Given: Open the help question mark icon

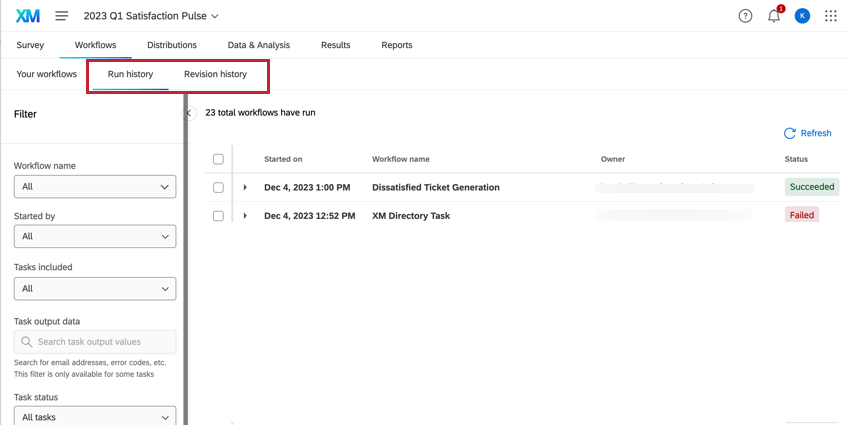Looking at the screenshot, I should tap(745, 16).
